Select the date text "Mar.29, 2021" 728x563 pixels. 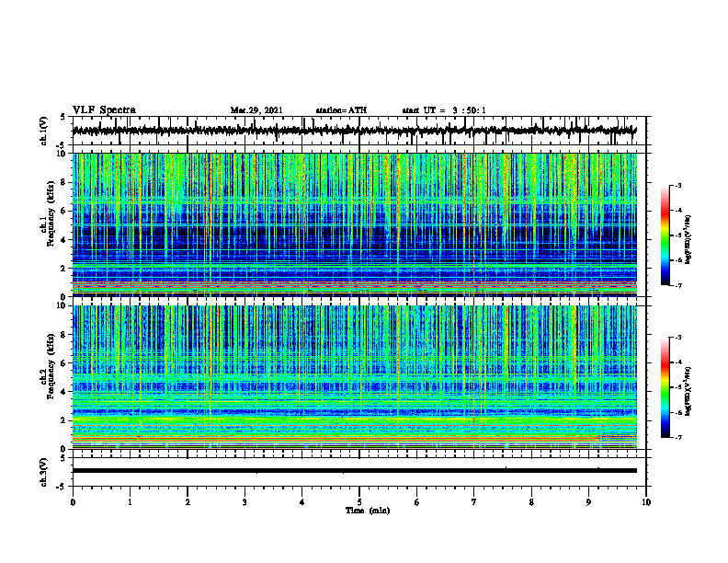tap(256, 110)
